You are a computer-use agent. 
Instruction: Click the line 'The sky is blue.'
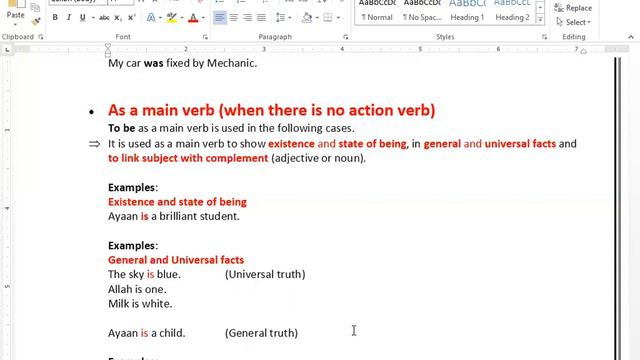pos(144,274)
